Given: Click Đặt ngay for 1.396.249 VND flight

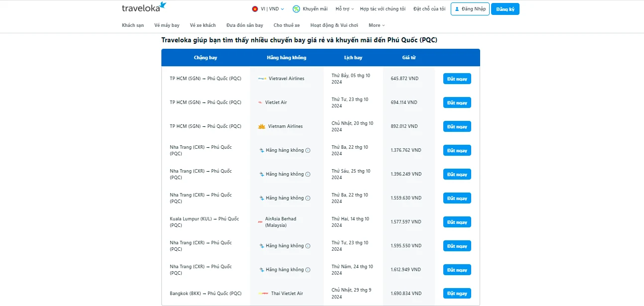Looking at the screenshot, I should [x=457, y=174].
